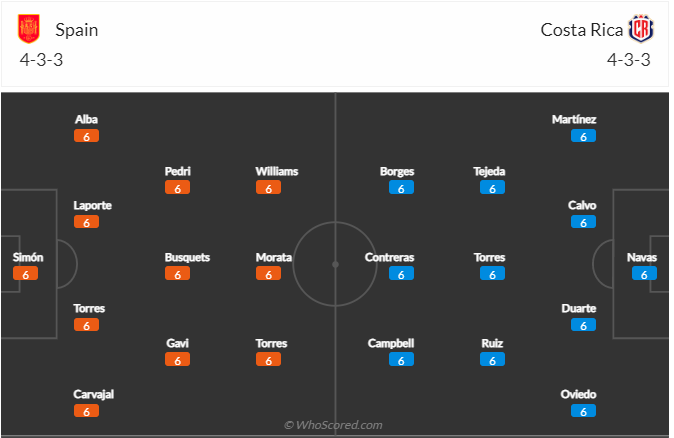
Task: Click Pedri's player name
Action: pyautogui.click(x=178, y=172)
